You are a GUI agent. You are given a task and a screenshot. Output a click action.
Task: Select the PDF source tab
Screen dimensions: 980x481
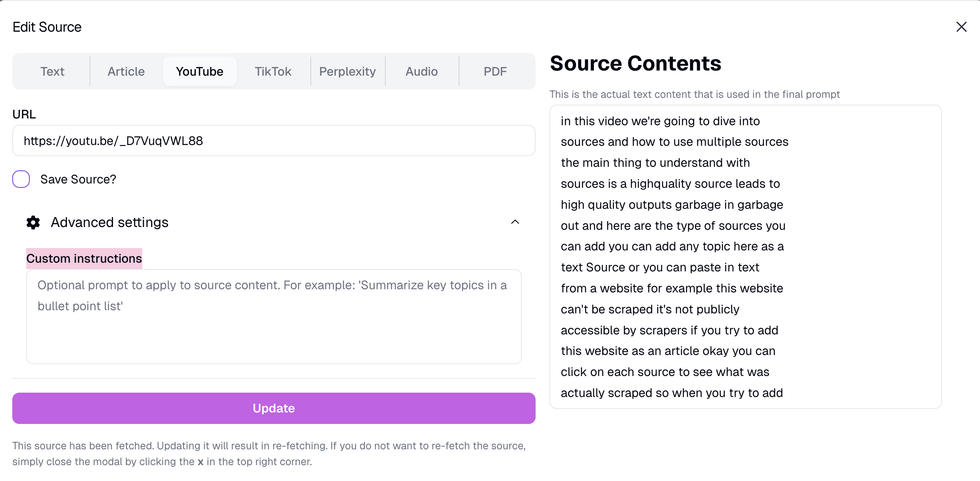pyautogui.click(x=495, y=71)
